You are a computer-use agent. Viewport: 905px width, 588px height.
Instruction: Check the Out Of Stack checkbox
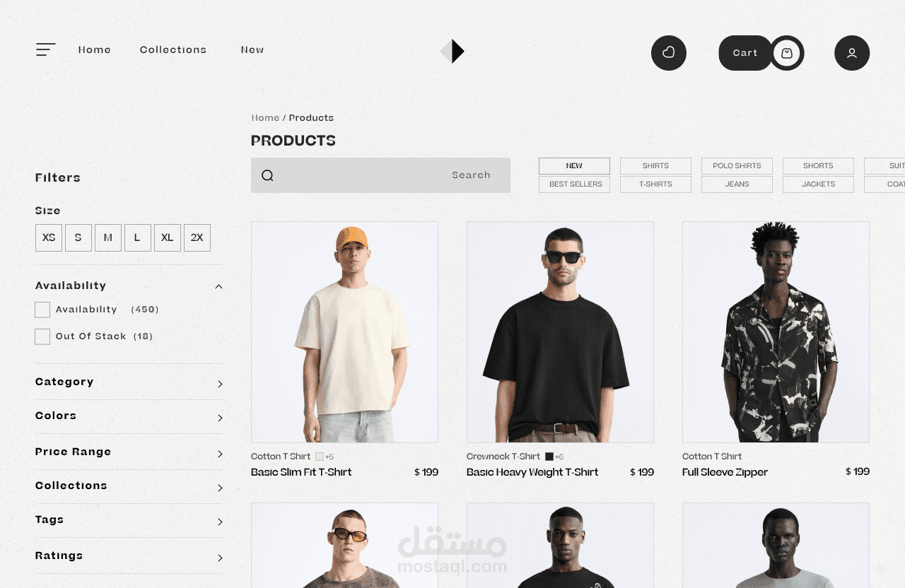tap(42, 336)
